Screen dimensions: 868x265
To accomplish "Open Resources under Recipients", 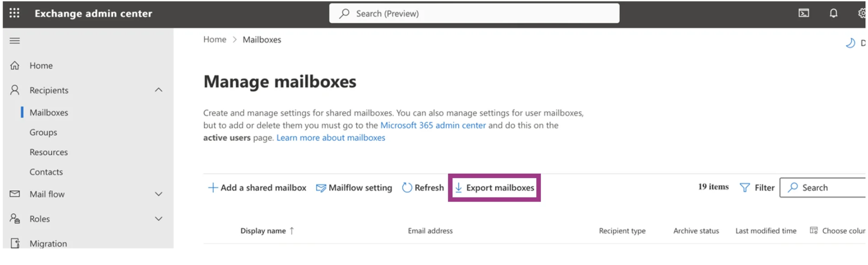I will (49, 152).
